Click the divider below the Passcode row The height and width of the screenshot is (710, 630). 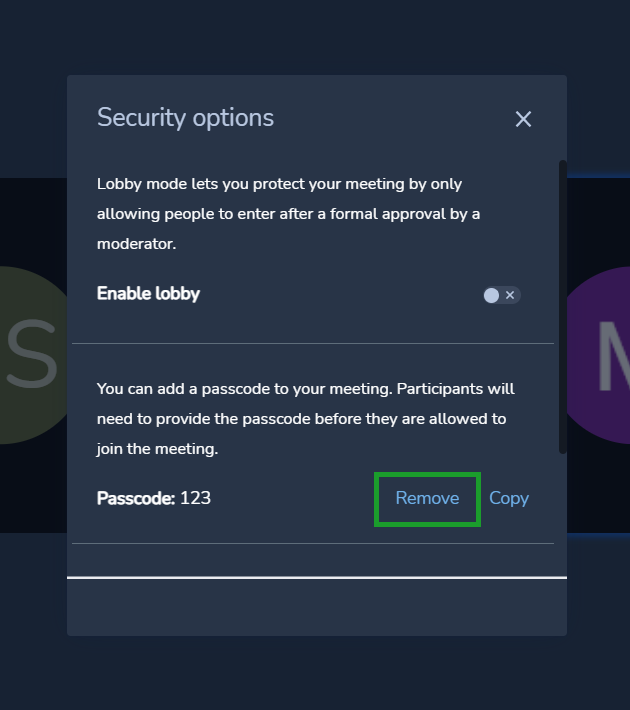point(313,543)
